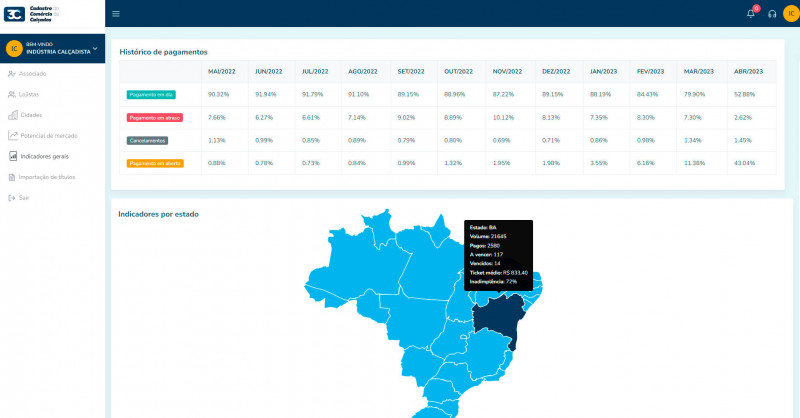This screenshot has height=418, width=800.
Task: Click the Pagamento em atraso badge
Action: (x=153, y=117)
